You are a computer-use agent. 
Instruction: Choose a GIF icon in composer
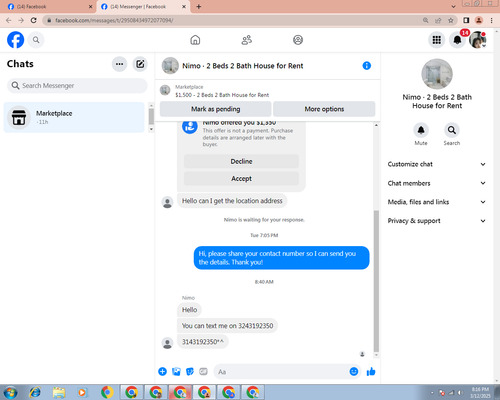pos(203,371)
